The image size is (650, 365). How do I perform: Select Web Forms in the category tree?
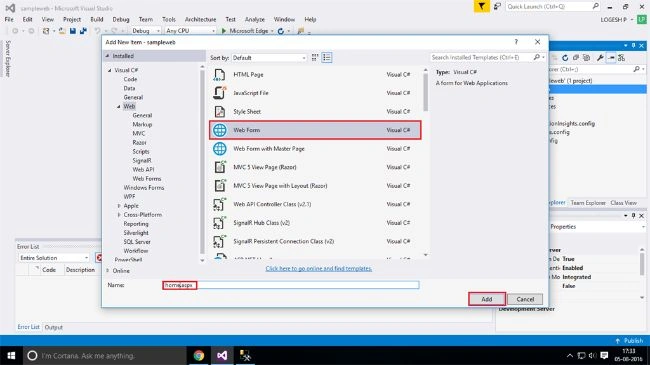click(147, 179)
